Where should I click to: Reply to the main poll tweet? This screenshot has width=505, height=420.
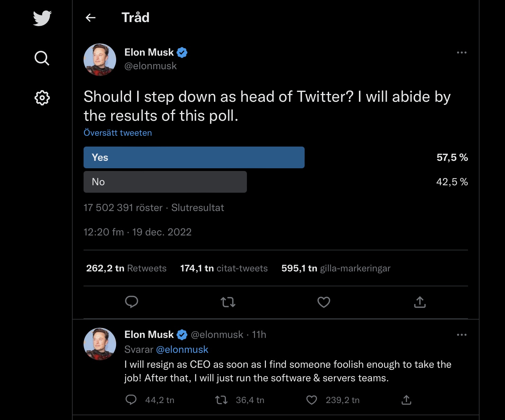pos(131,302)
